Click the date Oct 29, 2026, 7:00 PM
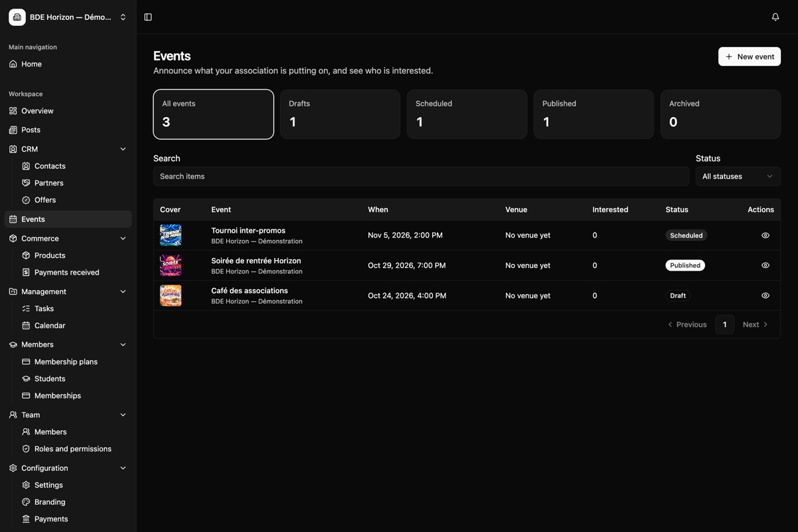This screenshot has height=532, width=798. 407,265
